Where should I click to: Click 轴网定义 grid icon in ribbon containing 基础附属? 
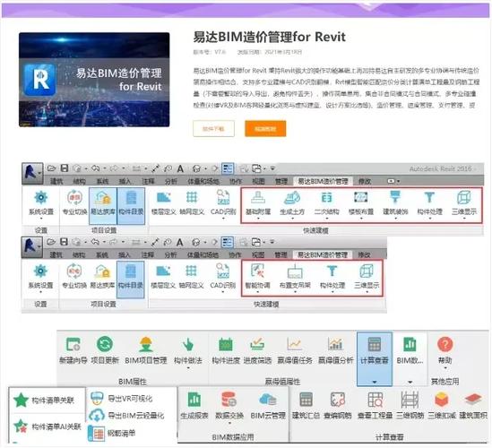pos(192,198)
